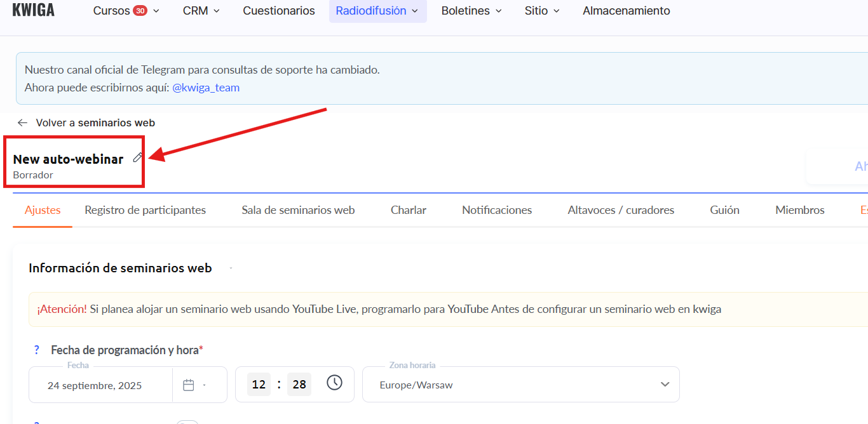
Task: Click the KWIGA logo
Action: click(34, 11)
